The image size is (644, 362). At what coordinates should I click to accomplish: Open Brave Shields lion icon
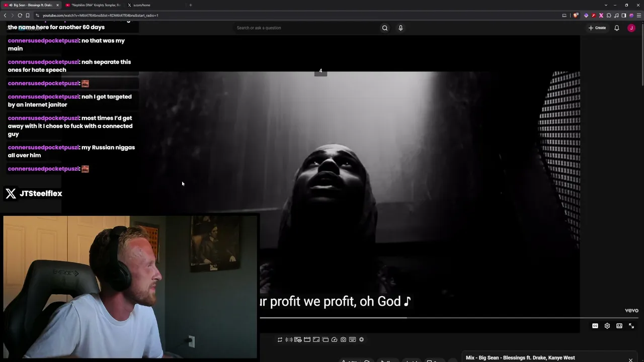click(577, 16)
